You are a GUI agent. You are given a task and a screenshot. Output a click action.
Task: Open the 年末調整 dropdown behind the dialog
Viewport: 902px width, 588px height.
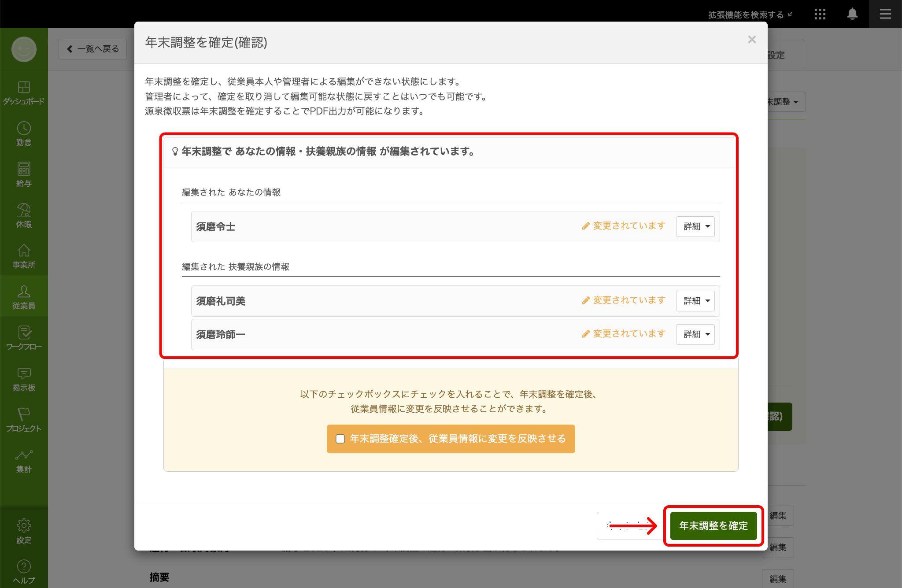point(787,102)
